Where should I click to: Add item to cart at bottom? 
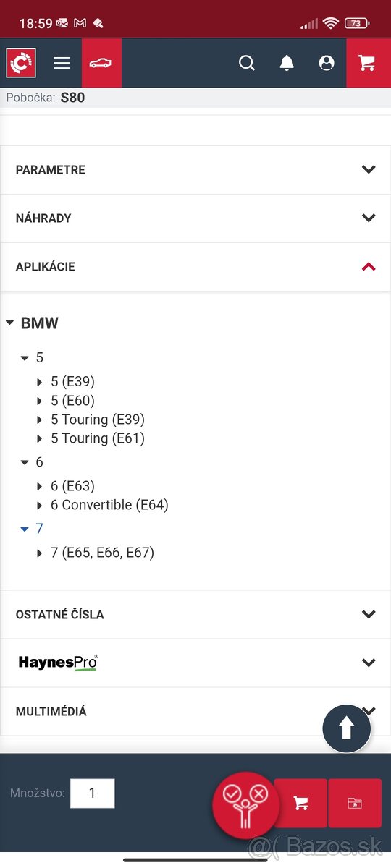tap(300, 803)
